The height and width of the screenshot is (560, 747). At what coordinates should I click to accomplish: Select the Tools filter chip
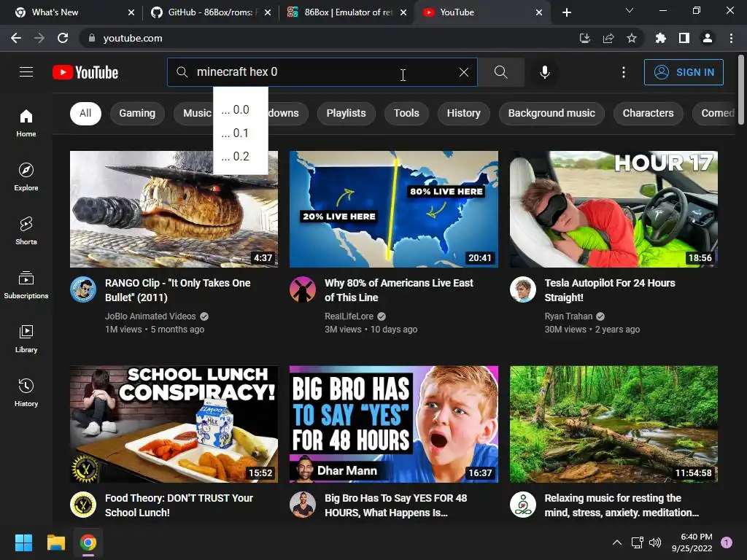406,113
